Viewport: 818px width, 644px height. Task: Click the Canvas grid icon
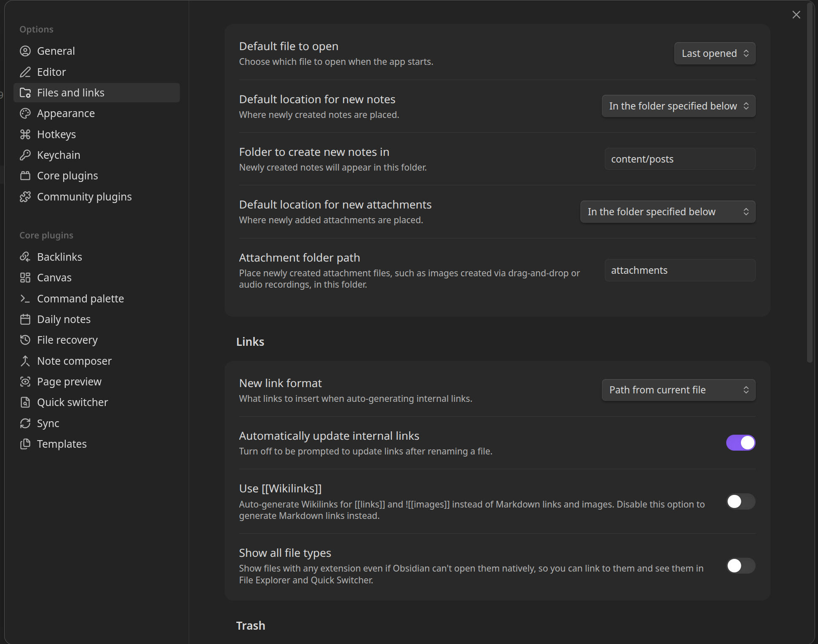[x=25, y=278]
